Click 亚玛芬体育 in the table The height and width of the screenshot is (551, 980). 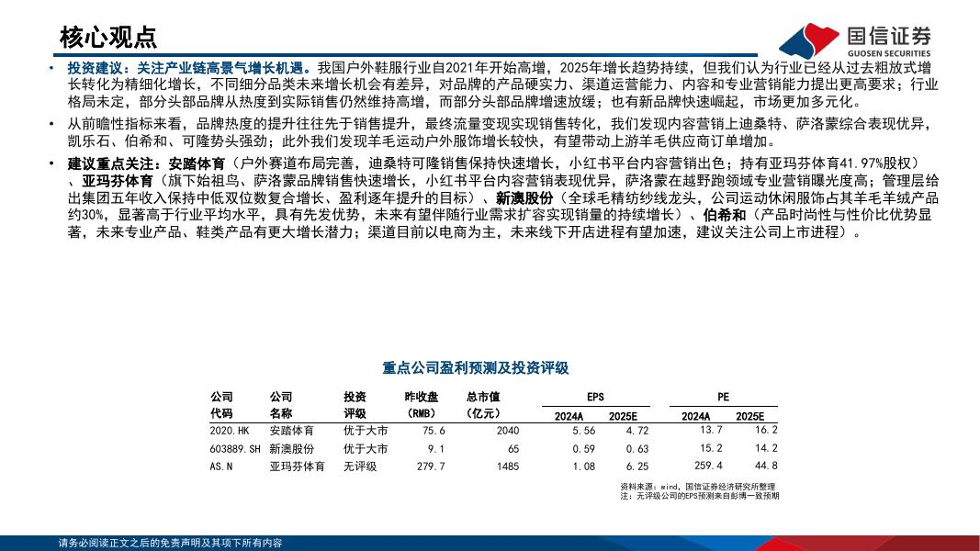point(298,467)
